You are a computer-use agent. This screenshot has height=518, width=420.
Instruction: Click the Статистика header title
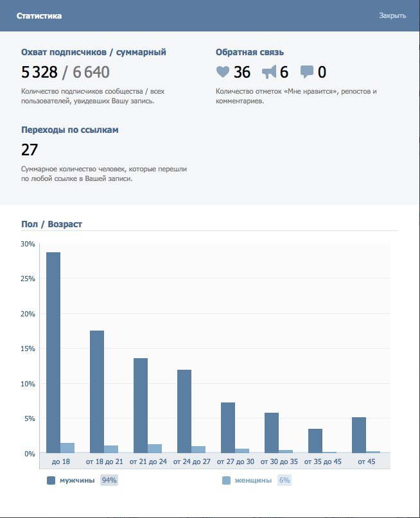[x=39, y=16]
